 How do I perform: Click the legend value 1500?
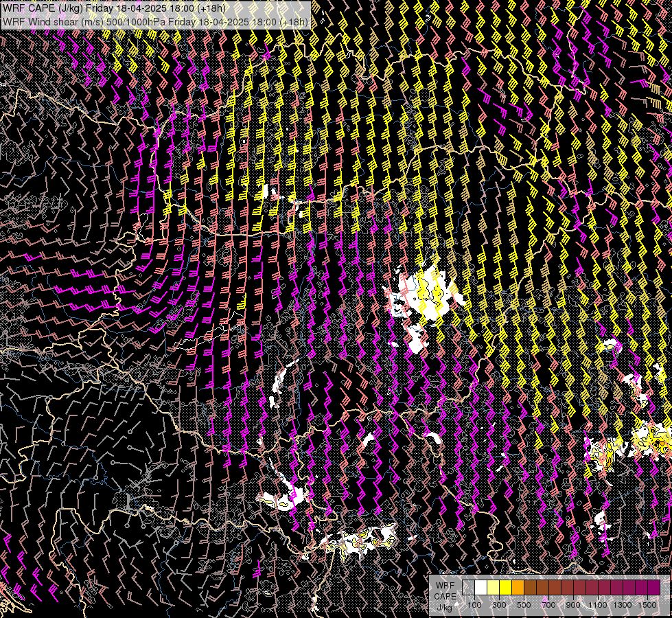coord(647,605)
